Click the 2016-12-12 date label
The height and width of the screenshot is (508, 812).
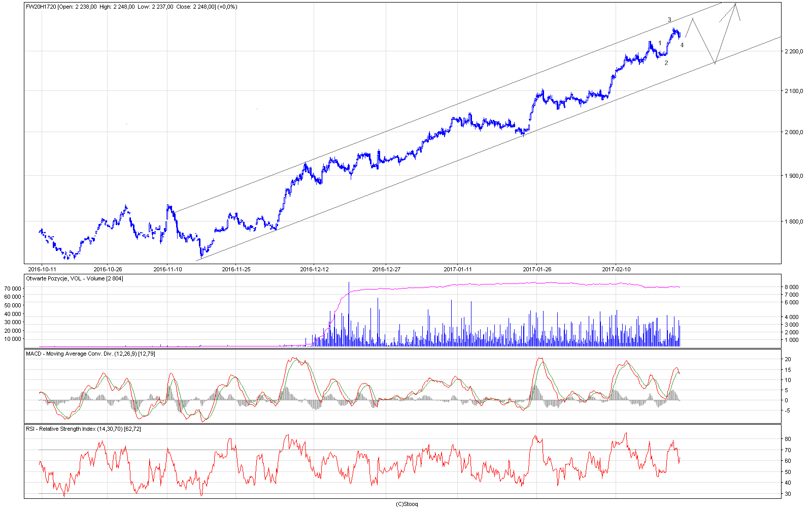click(x=315, y=269)
